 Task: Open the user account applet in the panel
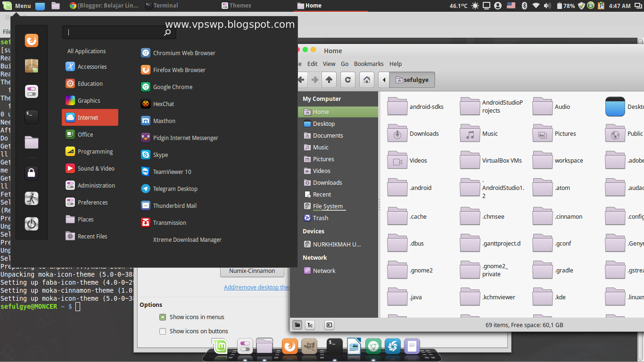(498, 6)
